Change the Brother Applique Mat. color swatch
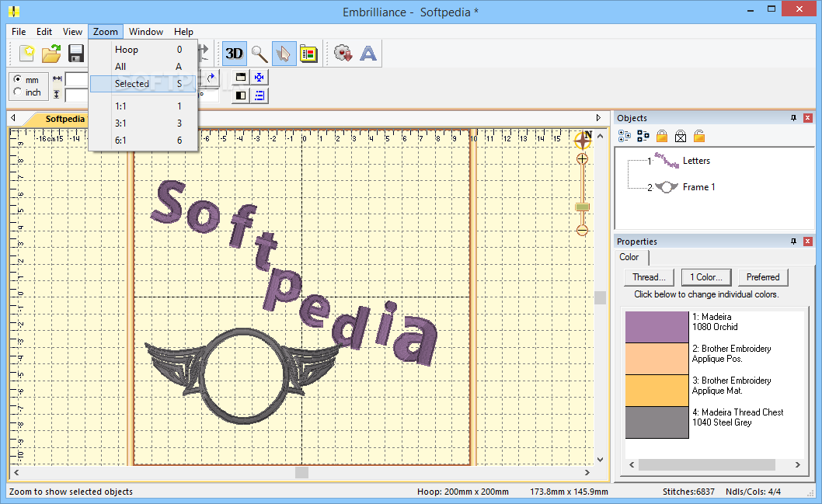Viewport: 822px width, 504px height. (x=657, y=391)
